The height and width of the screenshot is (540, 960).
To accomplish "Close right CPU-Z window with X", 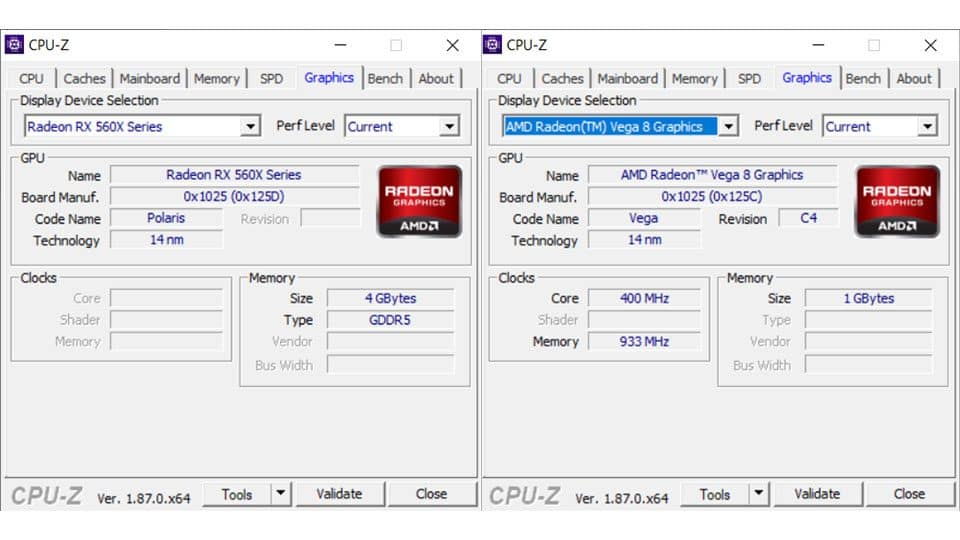I will tap(931, 45).
